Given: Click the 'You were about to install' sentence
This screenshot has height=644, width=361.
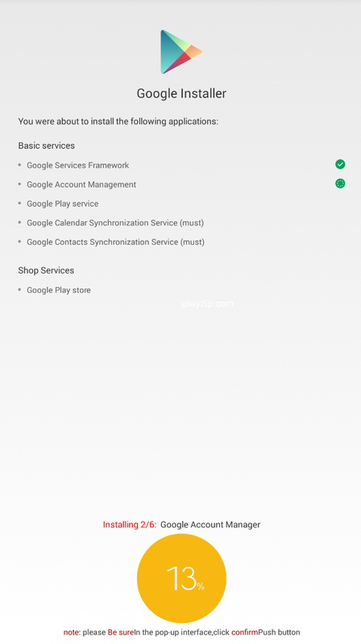Looking at the screenshot, I should pos(118,122).
